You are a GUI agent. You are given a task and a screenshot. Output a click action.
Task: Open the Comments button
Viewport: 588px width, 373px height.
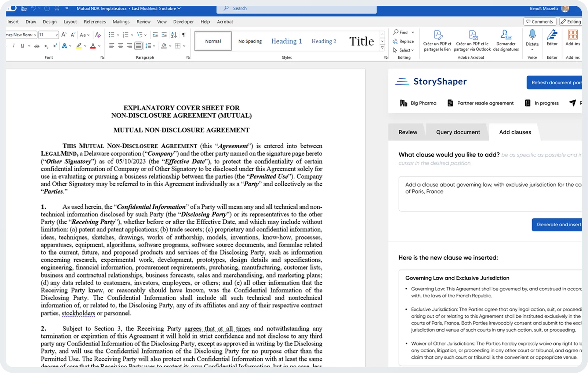540,22
